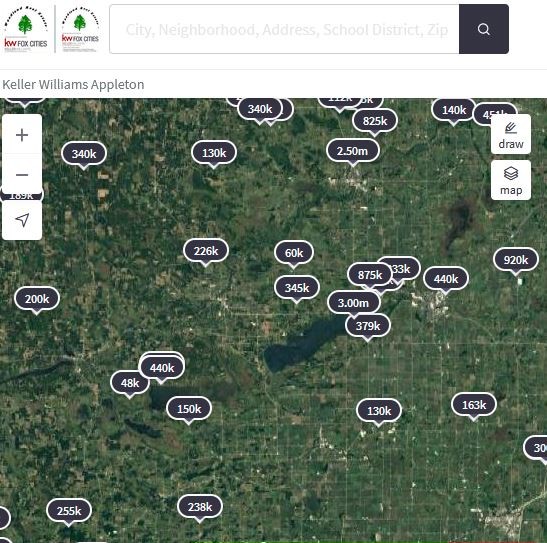
Task: Open the first KW Fox Cities logo
Action: [x=25, y=29]
